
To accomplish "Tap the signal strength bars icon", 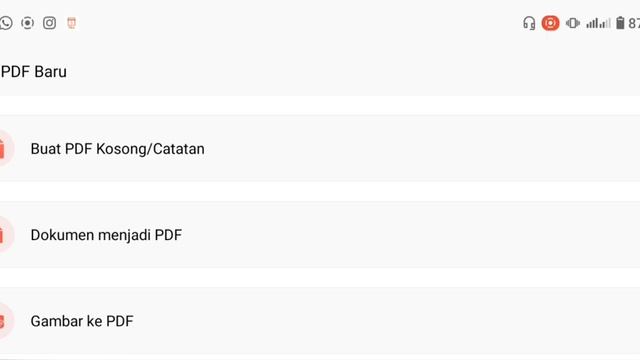I will pyautogui.click(x=598, y=23).
